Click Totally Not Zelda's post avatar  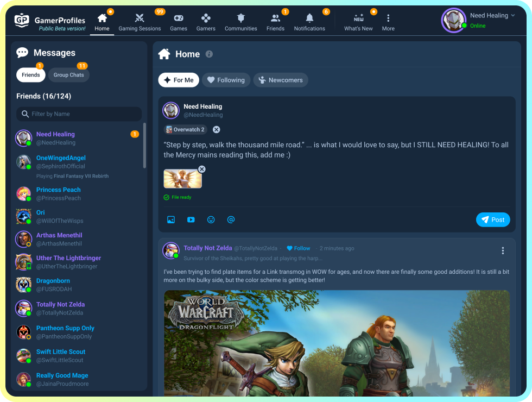[171, 250]
